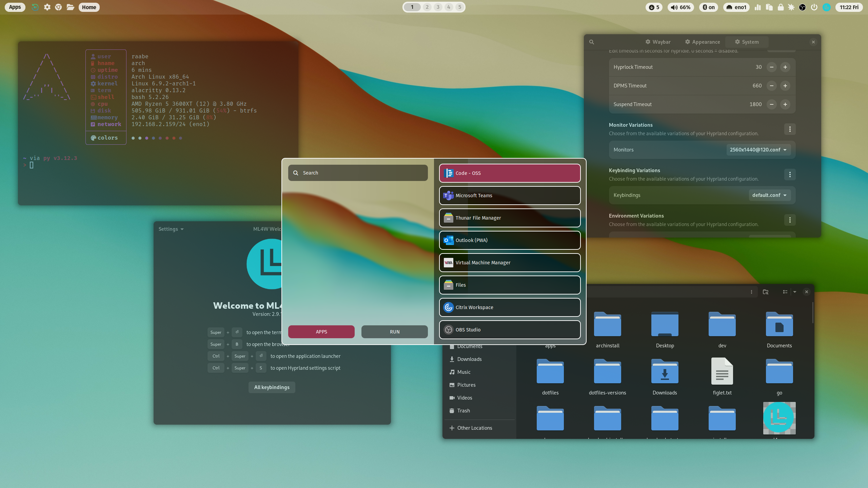The width and height of the screenshot is (868, 488).
Task: Open OBS Studio from the status bar
Action: coord(802,7)
